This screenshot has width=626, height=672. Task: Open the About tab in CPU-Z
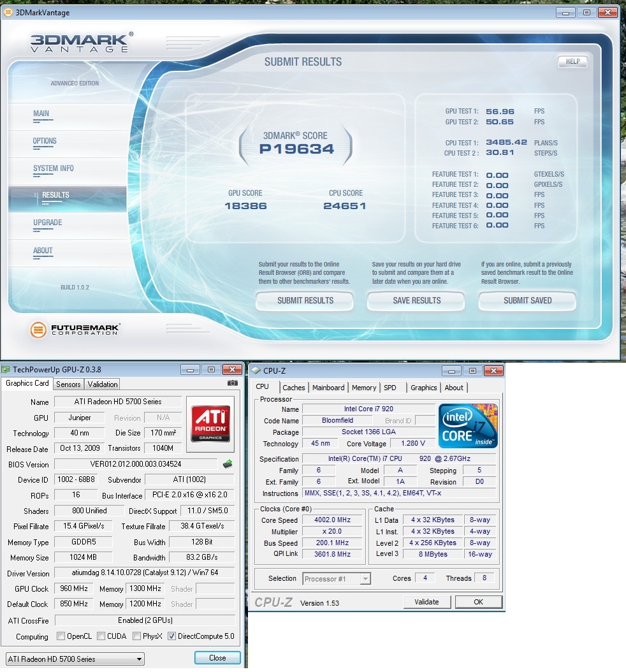click(x=454, y=388)
